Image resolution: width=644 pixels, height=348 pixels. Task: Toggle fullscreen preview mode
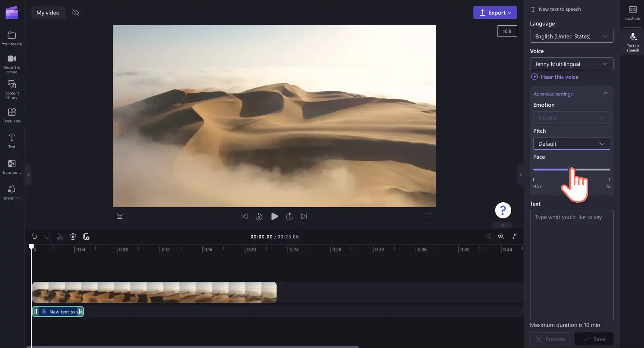[x=429, y=216]
